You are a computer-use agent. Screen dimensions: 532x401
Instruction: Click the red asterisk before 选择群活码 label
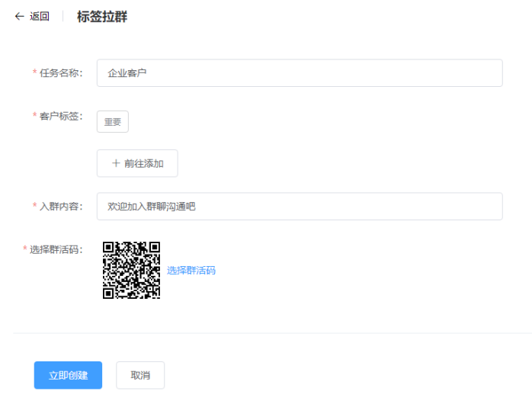click(25, 249)
